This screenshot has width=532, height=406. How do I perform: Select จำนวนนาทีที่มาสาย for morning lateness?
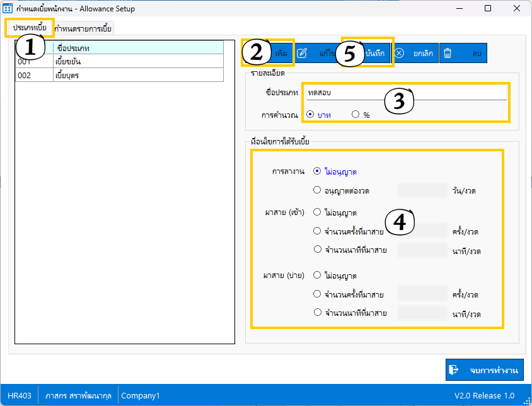click(317, 250)
